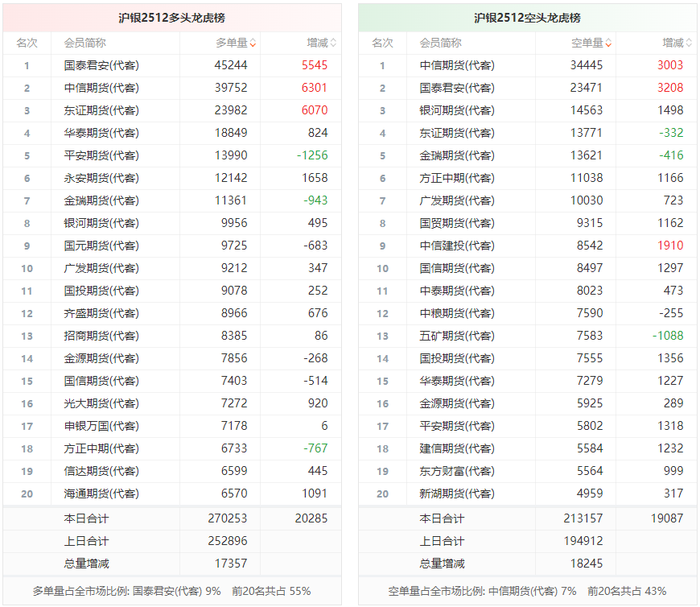Click green change value -943

click(x=315, y=200)
